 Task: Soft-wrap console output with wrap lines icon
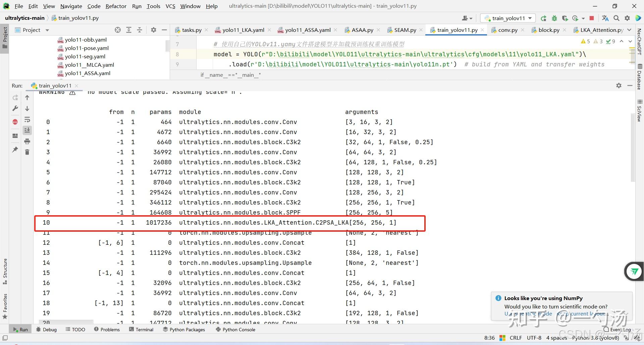pos(27,119)
